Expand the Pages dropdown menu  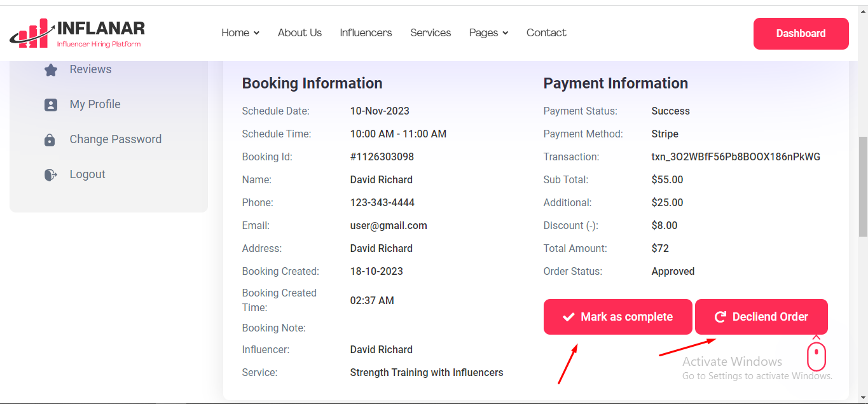click(x=488, y=32)
